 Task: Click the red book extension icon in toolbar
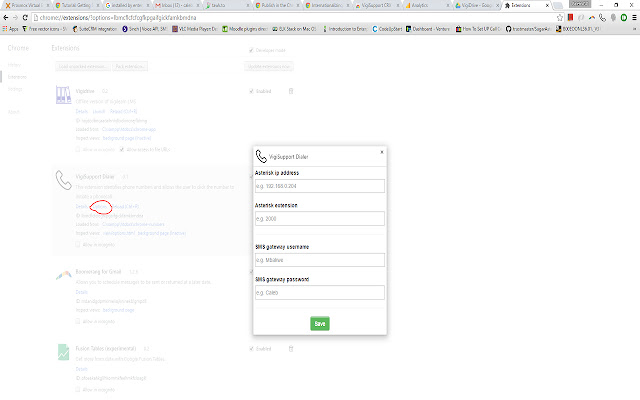571,18
